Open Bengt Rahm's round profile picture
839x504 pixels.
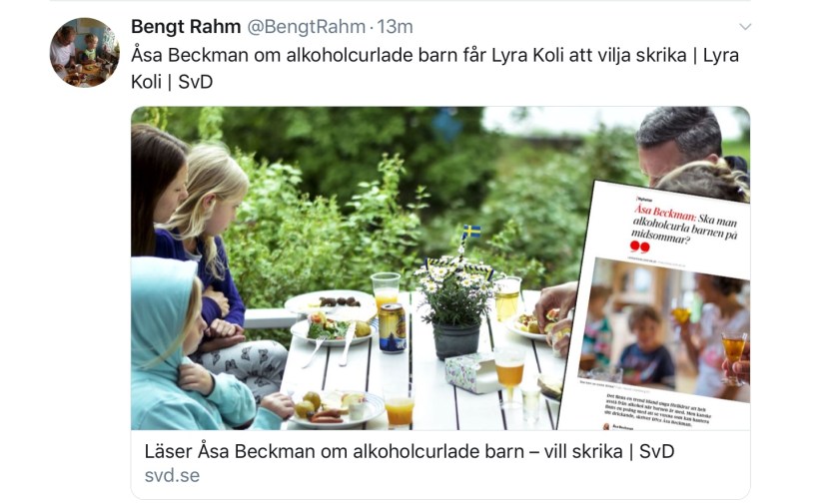point(85,52)
